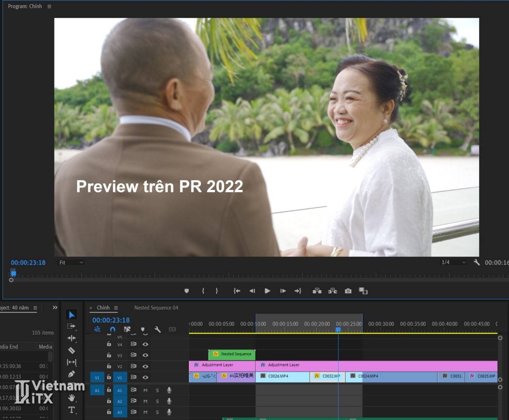This screenshot has width=509, height=420.
Task: Select the Razor tool
Action: tap(72, 350)
